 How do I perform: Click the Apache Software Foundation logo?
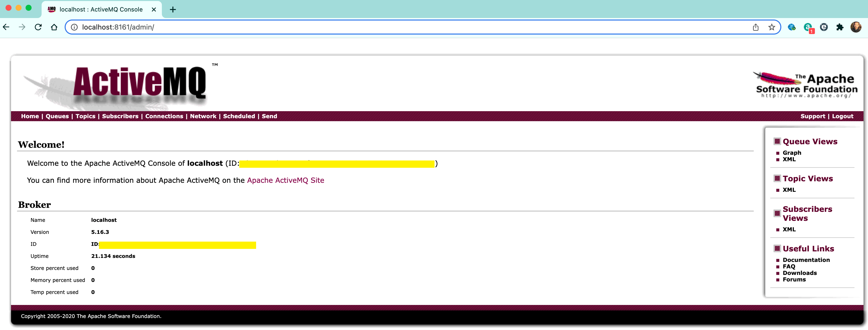tap(805, 85)
